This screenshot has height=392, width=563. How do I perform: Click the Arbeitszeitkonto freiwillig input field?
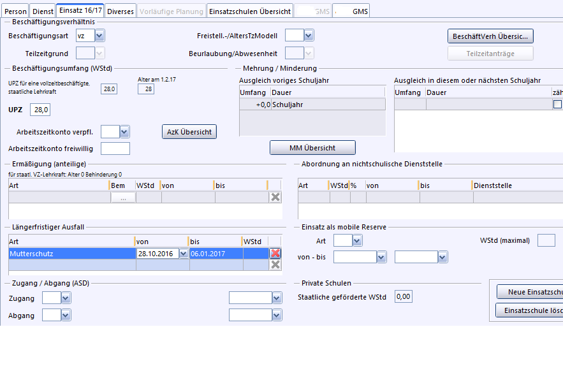(115, 149)
